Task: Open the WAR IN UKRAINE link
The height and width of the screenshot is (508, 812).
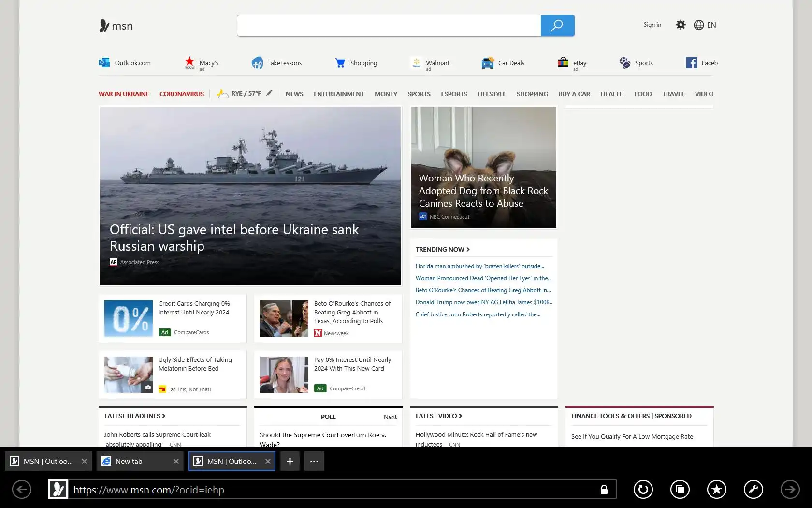Action: (124, 94)
